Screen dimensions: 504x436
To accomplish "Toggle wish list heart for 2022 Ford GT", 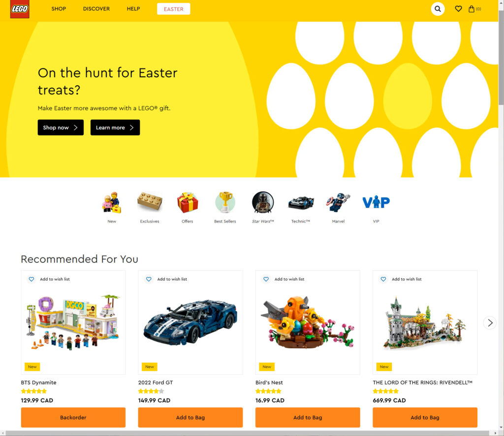I will (x=149, y=279).
